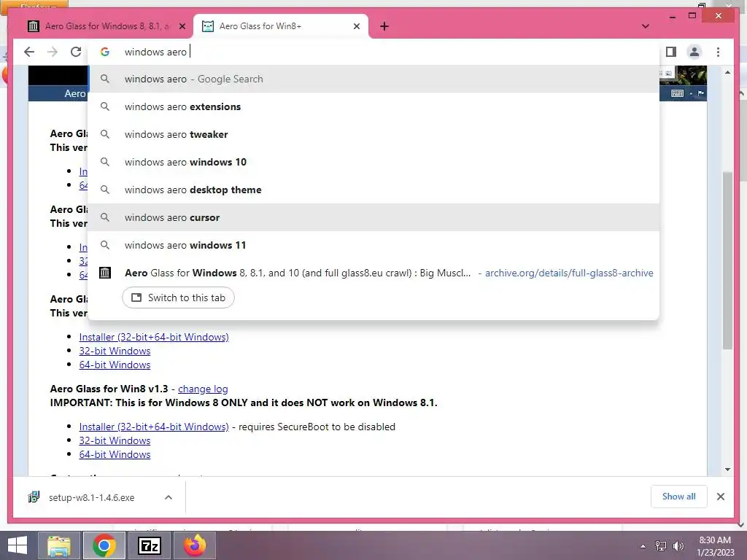Reload the current page

coord(76,52)
